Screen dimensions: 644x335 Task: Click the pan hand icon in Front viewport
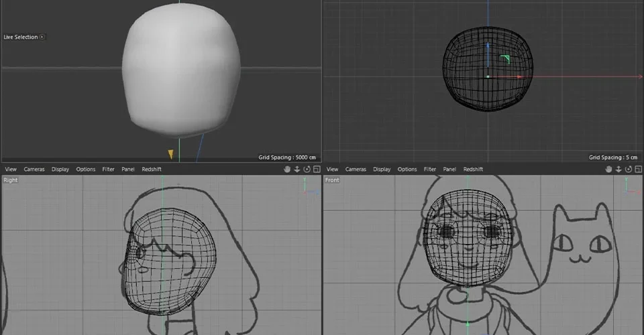click(608, 169)
